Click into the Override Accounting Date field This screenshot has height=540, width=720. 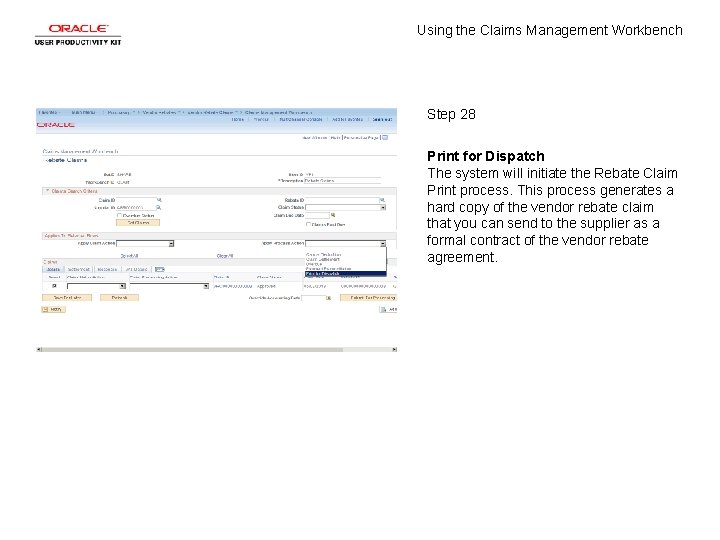(x=313, y=298)
